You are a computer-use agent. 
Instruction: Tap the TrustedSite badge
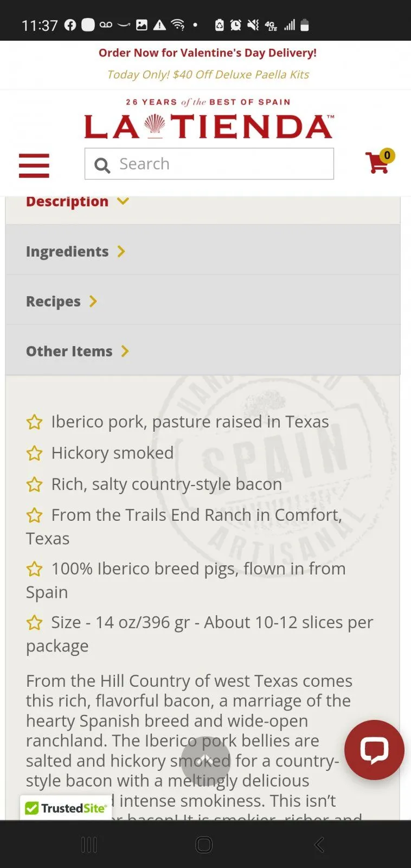pyautogui.click(x=66, y=808)
